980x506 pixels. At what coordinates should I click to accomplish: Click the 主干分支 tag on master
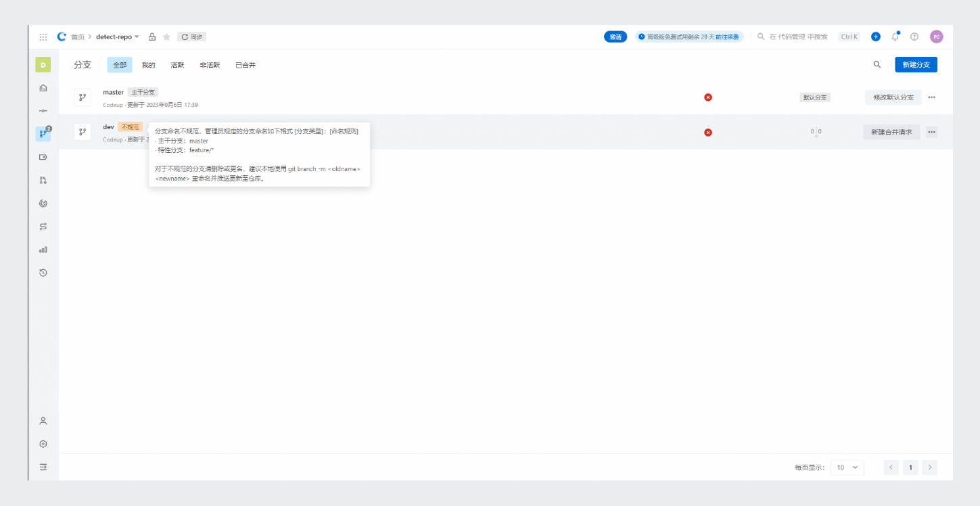click(x=143, y=92)
